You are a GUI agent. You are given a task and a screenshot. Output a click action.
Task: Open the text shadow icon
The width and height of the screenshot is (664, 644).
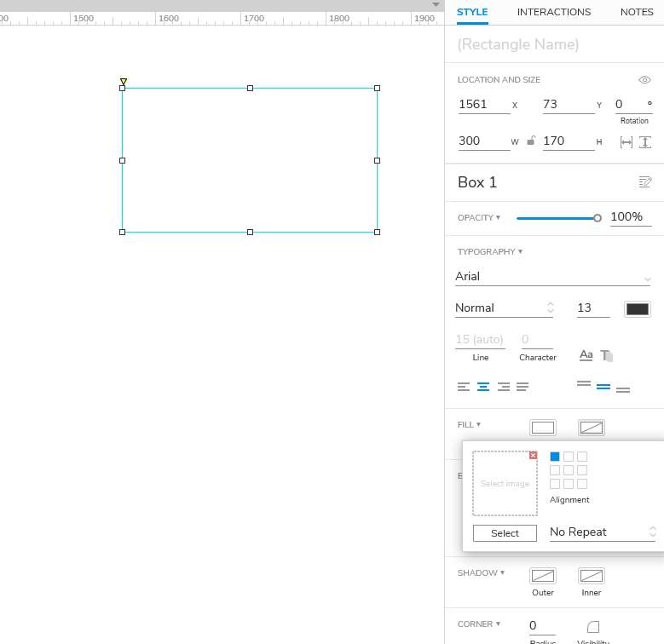point(606,355)
